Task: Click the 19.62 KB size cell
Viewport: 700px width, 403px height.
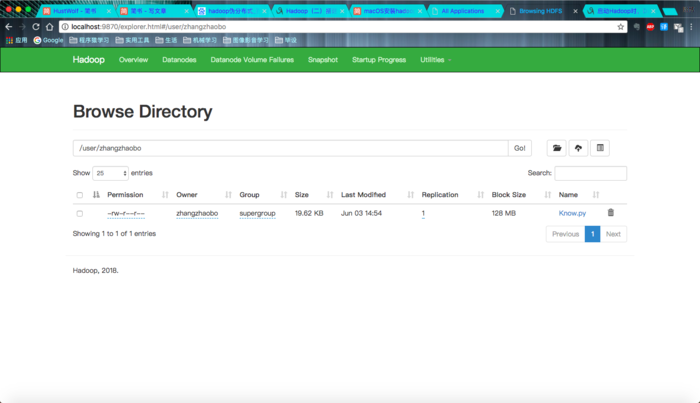Action: 309,213
